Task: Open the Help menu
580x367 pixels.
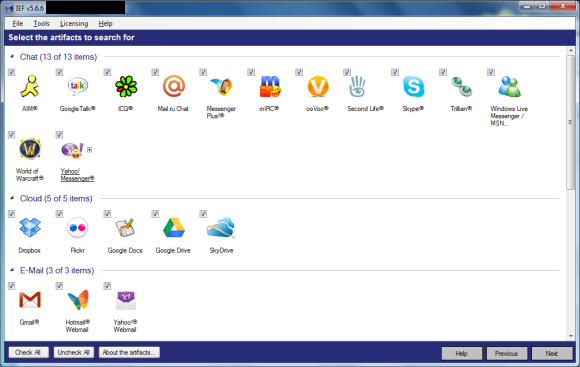Action: click(105, 24)
